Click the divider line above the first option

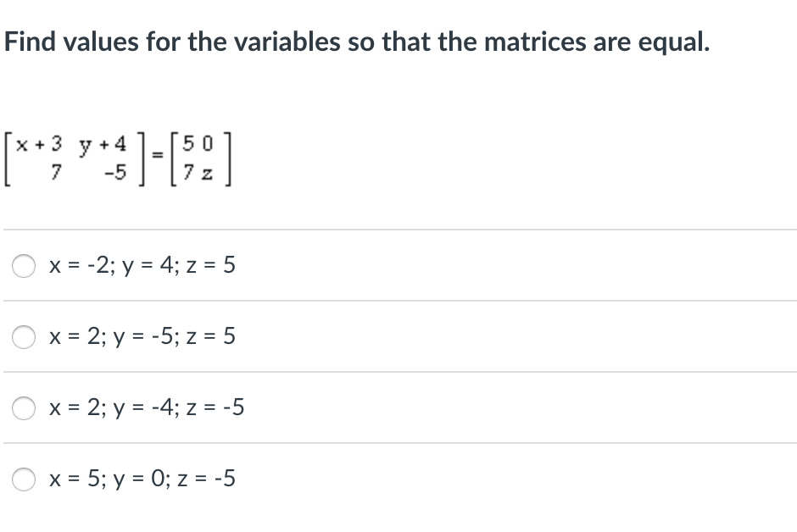pyautogui.click(x=398, y=230)
